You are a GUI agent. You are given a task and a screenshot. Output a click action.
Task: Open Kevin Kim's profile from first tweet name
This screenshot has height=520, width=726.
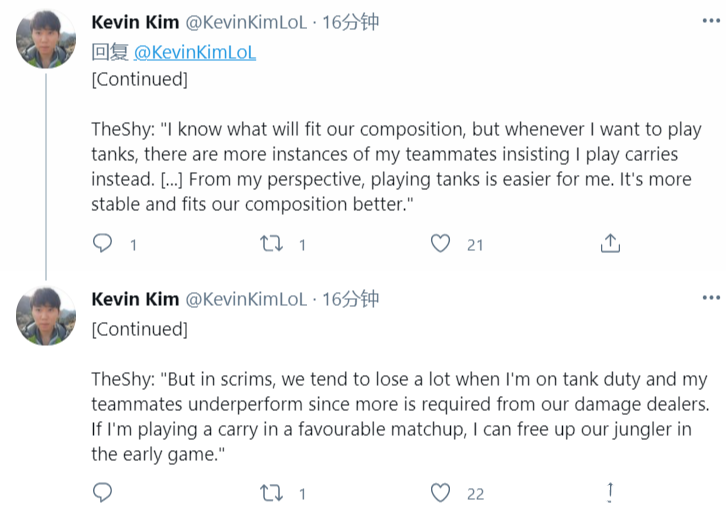(135, 22)
